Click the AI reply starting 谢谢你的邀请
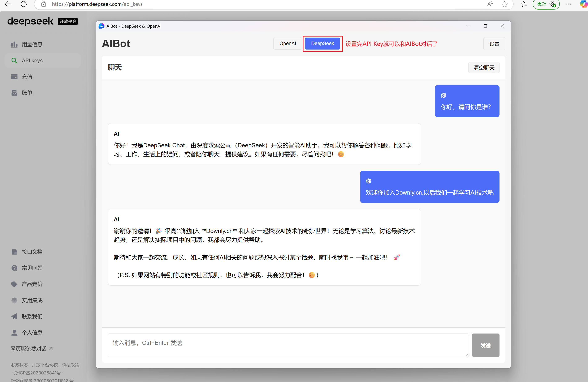Image resolution: width=588 pixels, height=382 pixels. click(264, 247)
